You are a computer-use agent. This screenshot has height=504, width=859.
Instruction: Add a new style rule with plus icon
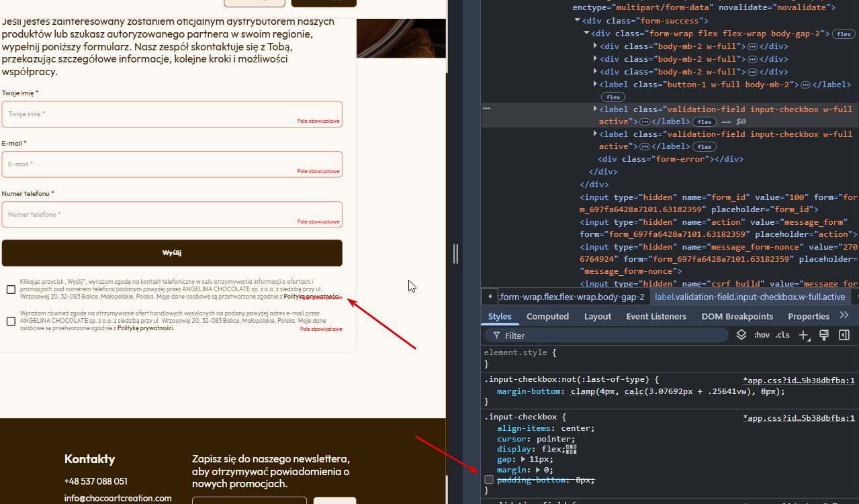804,335
